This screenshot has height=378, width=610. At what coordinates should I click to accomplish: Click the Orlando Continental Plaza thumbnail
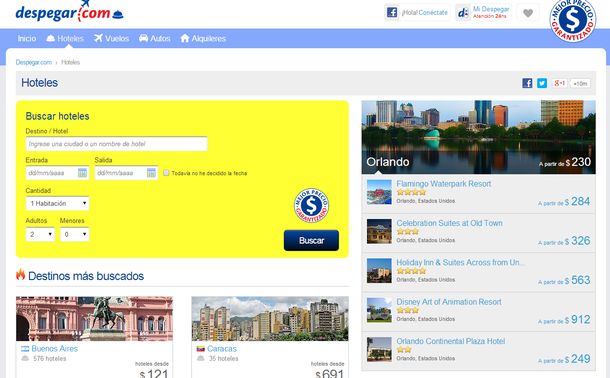point(379,349)
